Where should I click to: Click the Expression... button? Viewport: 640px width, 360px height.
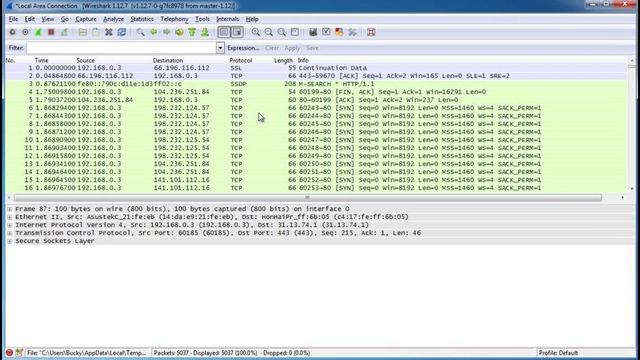click(x=243, y=48)
